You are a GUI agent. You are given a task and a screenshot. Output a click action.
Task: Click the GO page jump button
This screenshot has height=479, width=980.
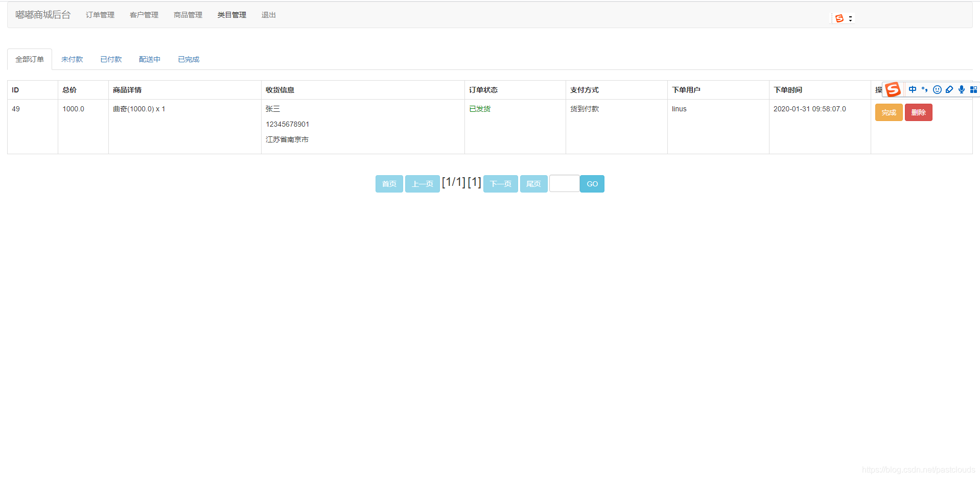592,184
